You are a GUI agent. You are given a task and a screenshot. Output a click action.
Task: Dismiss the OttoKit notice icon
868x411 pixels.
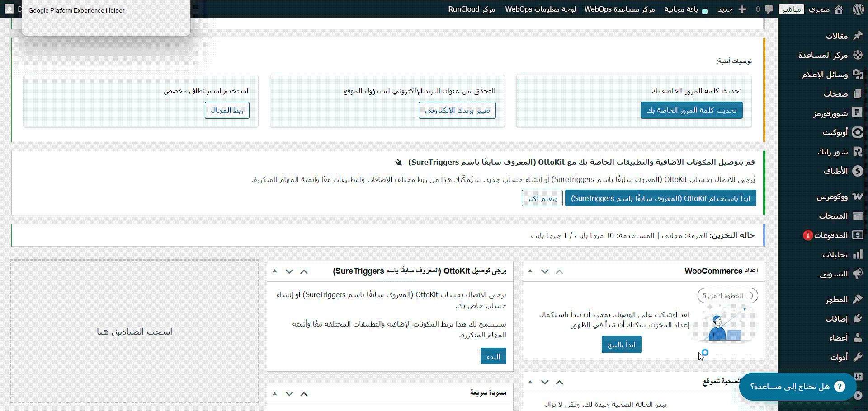coord(398,162)
